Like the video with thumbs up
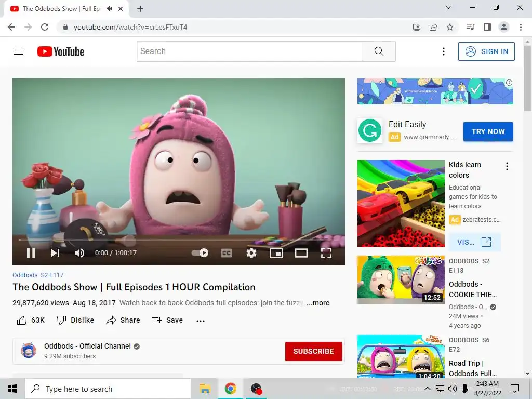Screen dimensions: 532x399 [31, 320]
